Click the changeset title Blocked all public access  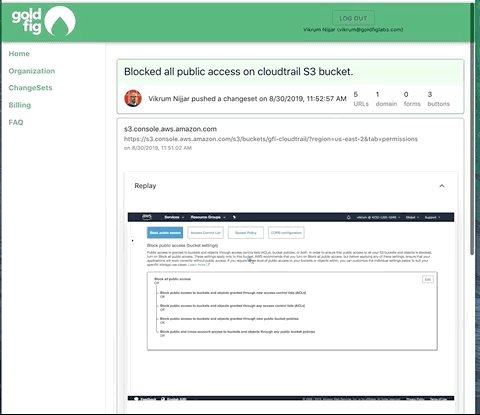click(239, 72)
